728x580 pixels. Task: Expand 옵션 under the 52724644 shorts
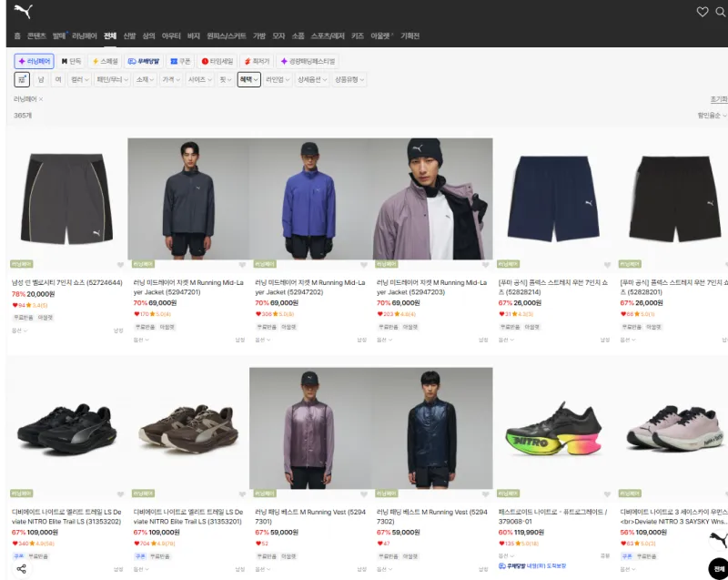pyautogui.click(x=19, y=331)
